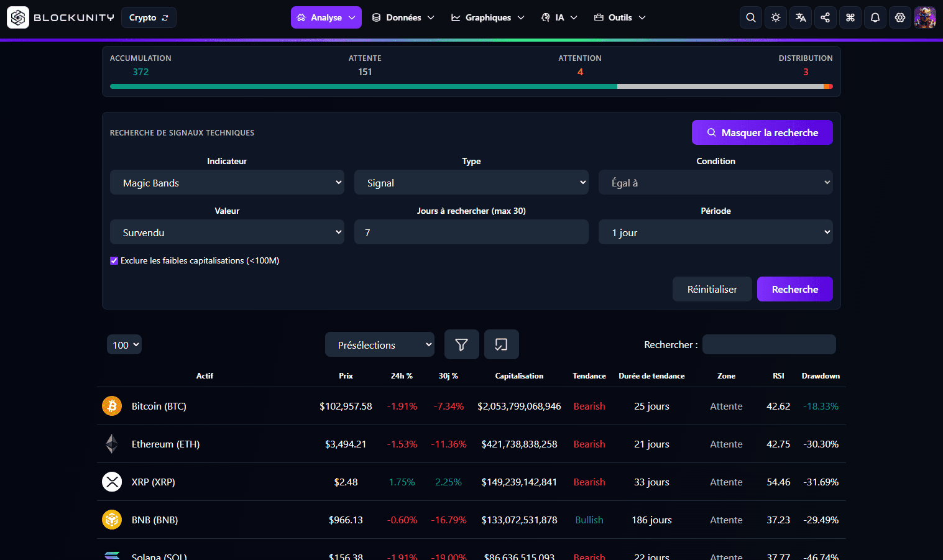Open the search magnifier icon in header

(x=751, y=17)
